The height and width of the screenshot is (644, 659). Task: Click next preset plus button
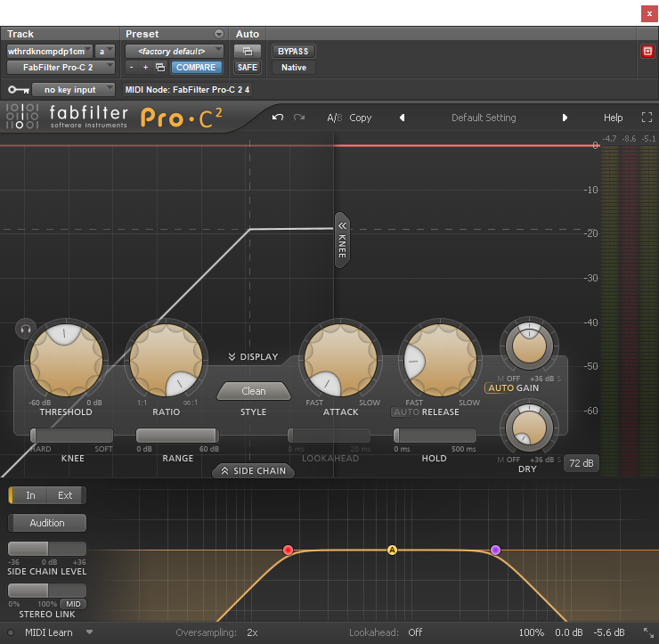tap(145, 68)
